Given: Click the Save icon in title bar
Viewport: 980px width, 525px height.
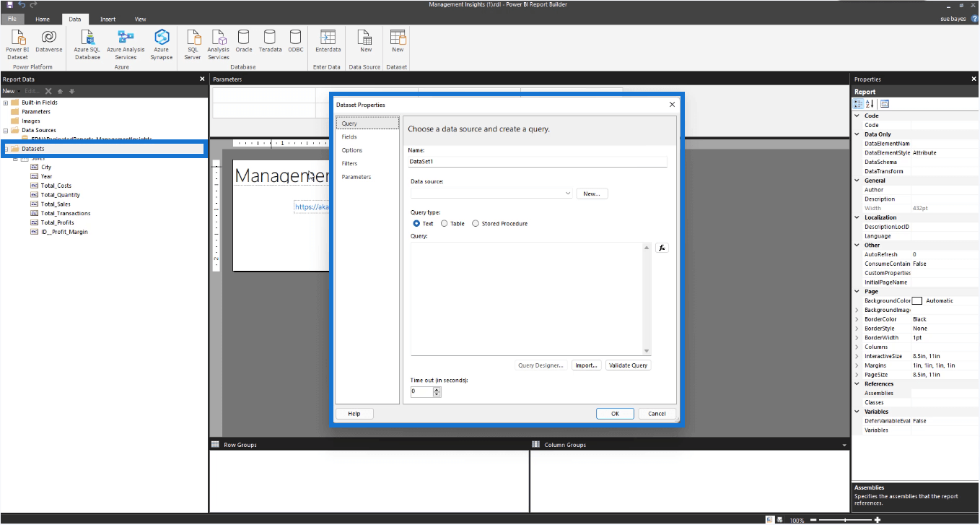Looking at the screenshot, I should click(10, 4).
